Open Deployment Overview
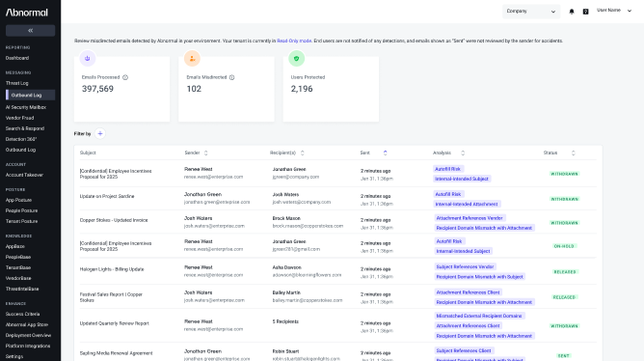 click(28, 336)
